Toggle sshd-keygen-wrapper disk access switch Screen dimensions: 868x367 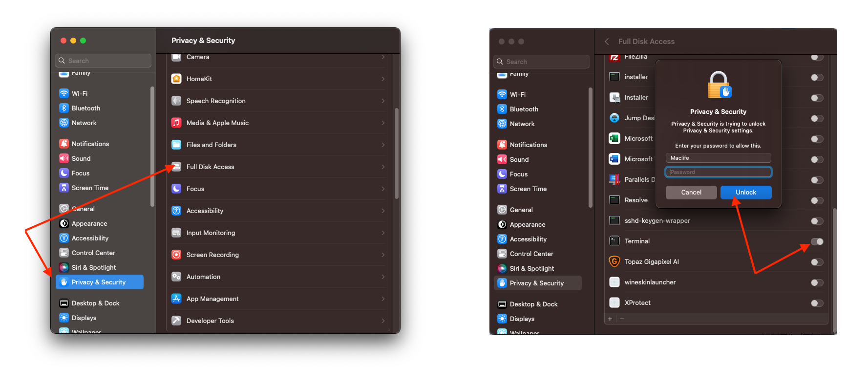pos(817,221)
